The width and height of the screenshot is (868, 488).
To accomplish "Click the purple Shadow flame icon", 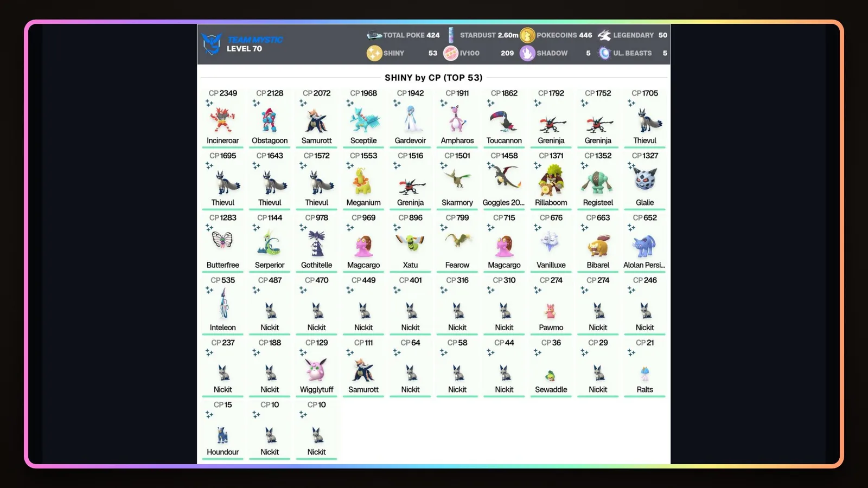I will (527, 53).
